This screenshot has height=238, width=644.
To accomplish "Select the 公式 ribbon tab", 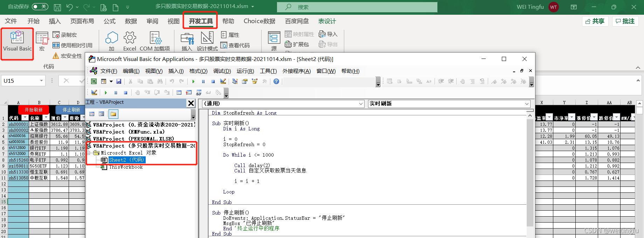I will click(110, 21).
